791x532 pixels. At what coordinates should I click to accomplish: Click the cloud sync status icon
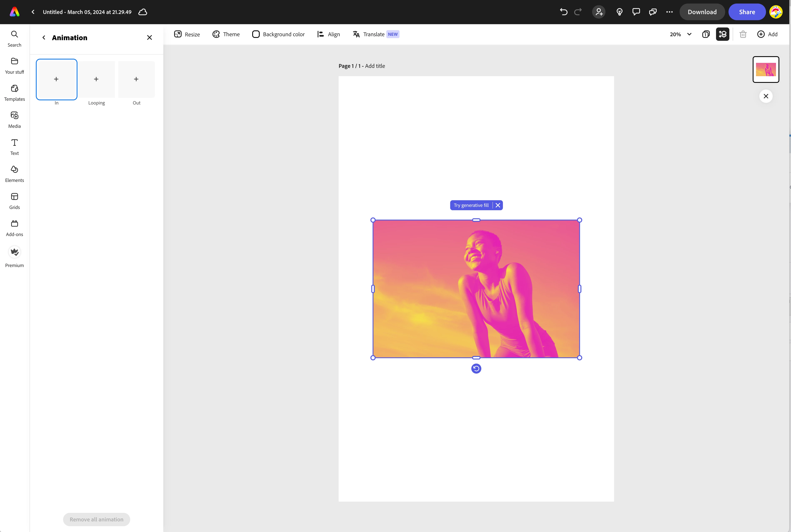pyautogui.click(x=143, y=12)
